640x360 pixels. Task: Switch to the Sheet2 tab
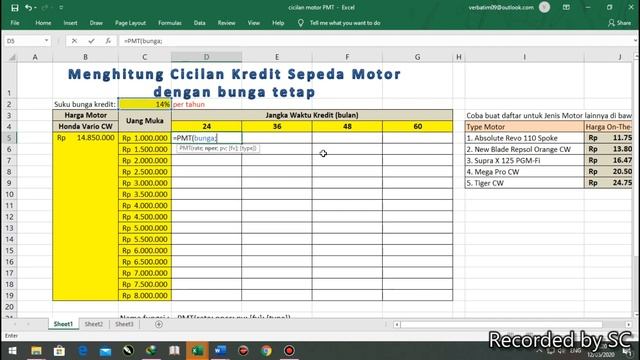point(94,324)
